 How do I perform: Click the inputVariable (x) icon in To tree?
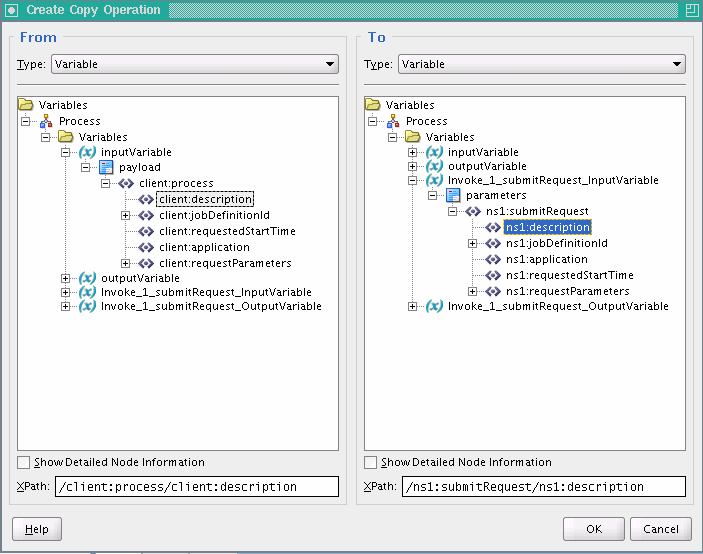434,152
